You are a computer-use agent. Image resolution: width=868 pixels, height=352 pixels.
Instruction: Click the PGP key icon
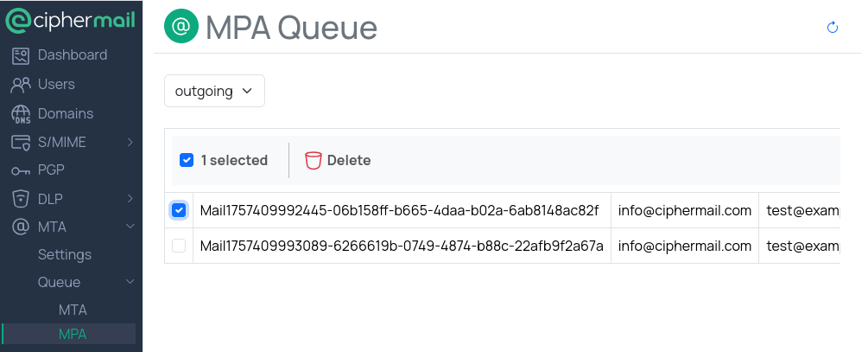(x=22, y=170)
